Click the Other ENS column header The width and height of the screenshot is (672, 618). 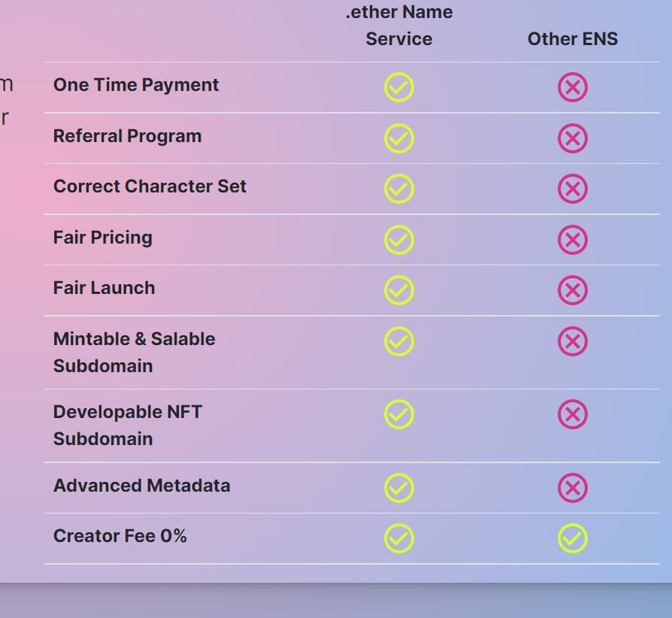[573, 39]
